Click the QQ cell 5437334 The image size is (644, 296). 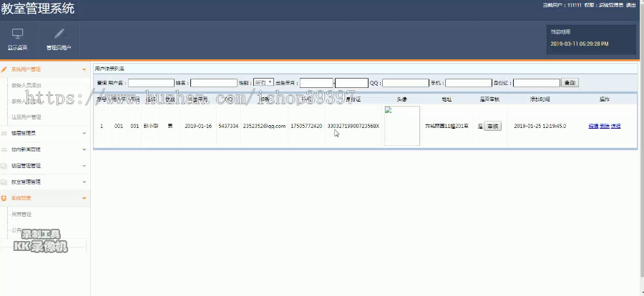click(228, 126)
